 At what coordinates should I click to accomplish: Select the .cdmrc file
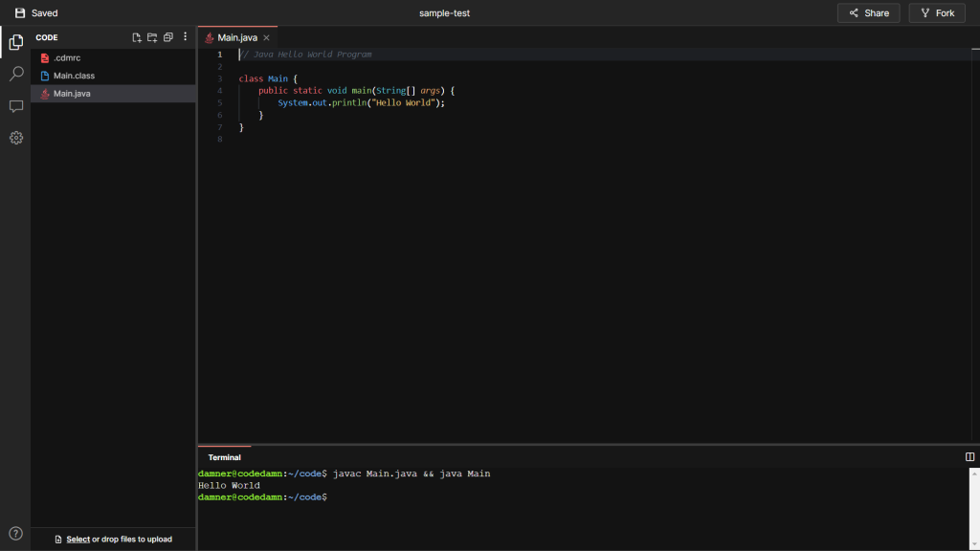(113, 57)
